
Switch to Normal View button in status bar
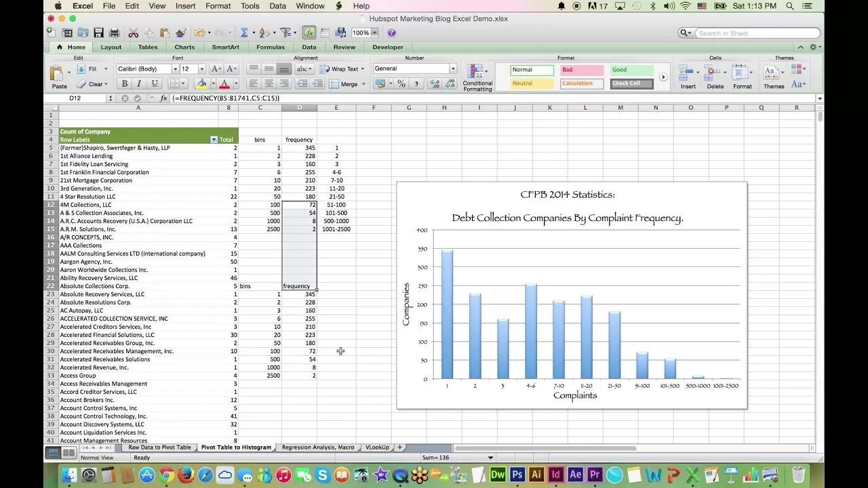52,452
